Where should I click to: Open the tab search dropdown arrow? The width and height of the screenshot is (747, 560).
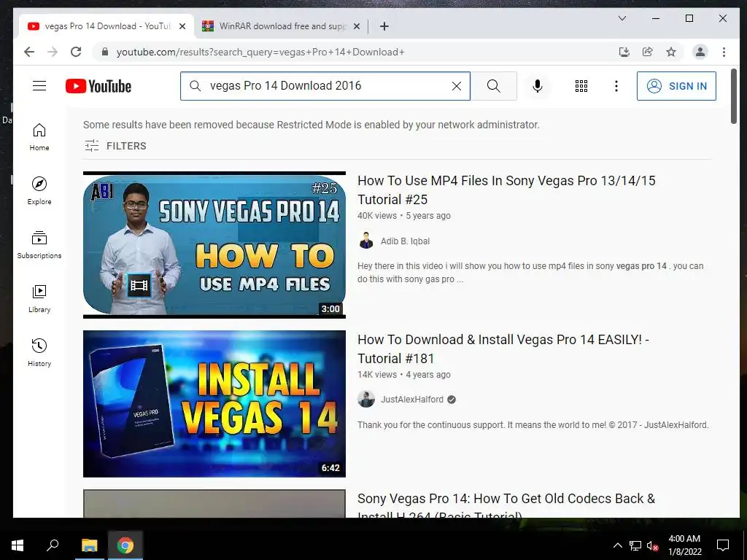pos(622,18)
